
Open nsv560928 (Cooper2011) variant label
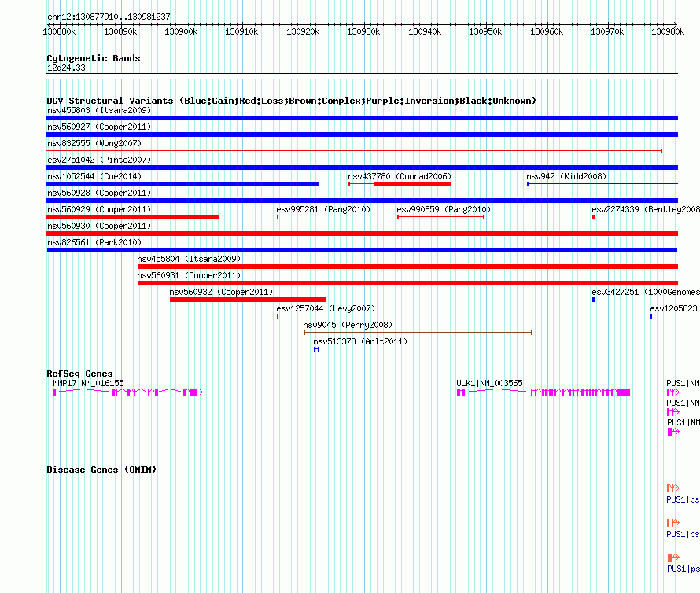point(99,193)
